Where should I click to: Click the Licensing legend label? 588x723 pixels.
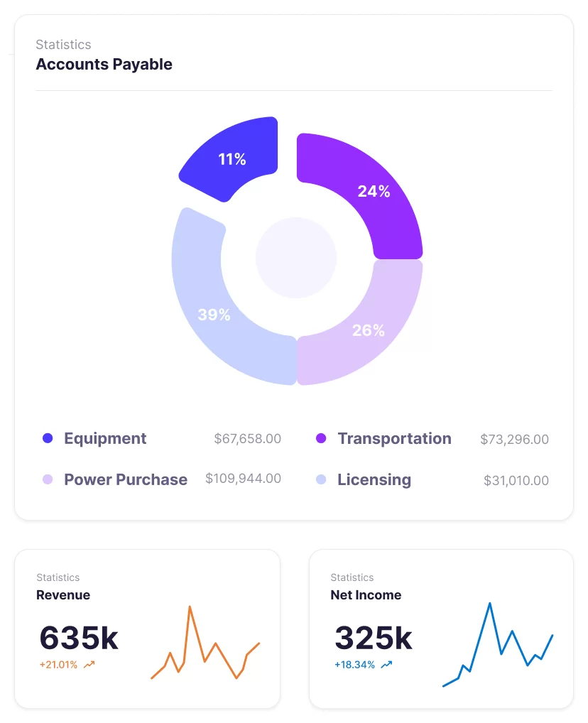(x=374, y=479)
